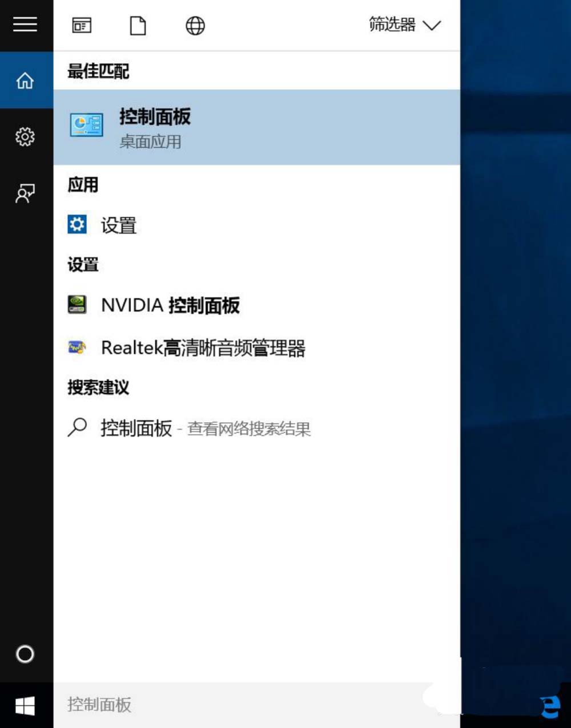Open Realtek高清晰音频管理器 result

click(x=257, y=347)
